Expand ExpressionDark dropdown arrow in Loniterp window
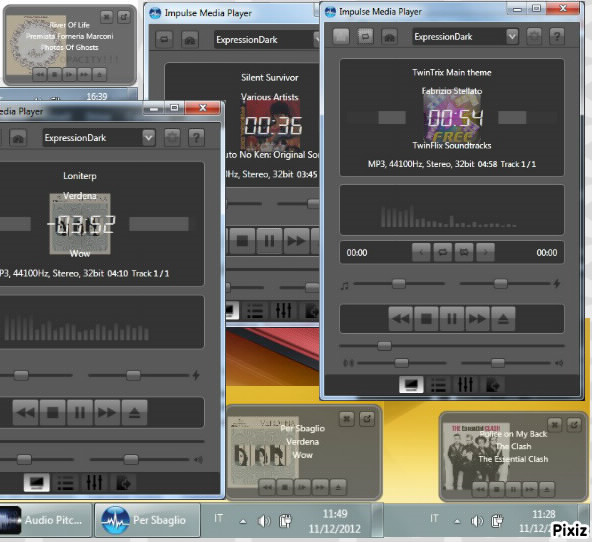The width and height of the screenshot is (592, 542). [x=148, y=138]
